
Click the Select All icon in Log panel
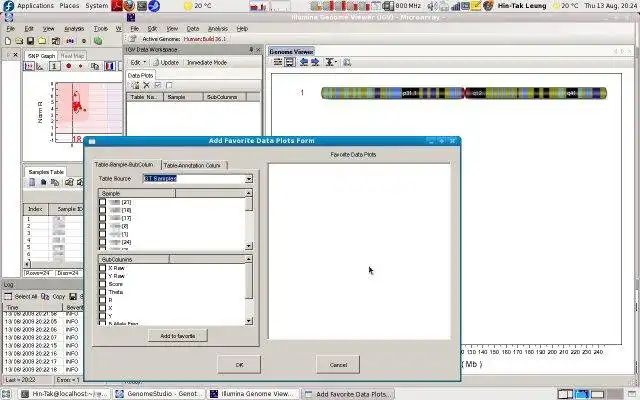8,296
